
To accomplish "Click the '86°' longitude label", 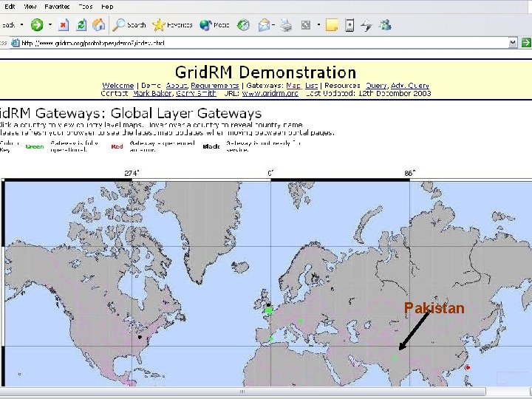I will 409,173.
